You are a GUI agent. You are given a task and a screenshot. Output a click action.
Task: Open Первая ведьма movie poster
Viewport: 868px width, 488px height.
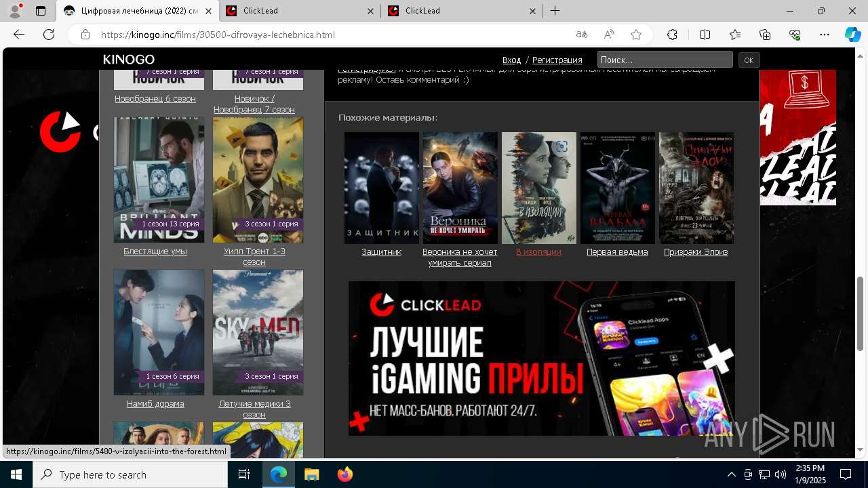tap(618, 188)
